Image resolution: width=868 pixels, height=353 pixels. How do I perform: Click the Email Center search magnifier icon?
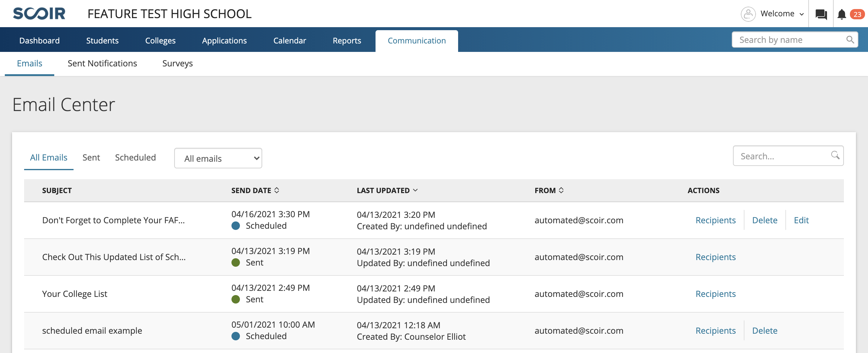point(835,155)
